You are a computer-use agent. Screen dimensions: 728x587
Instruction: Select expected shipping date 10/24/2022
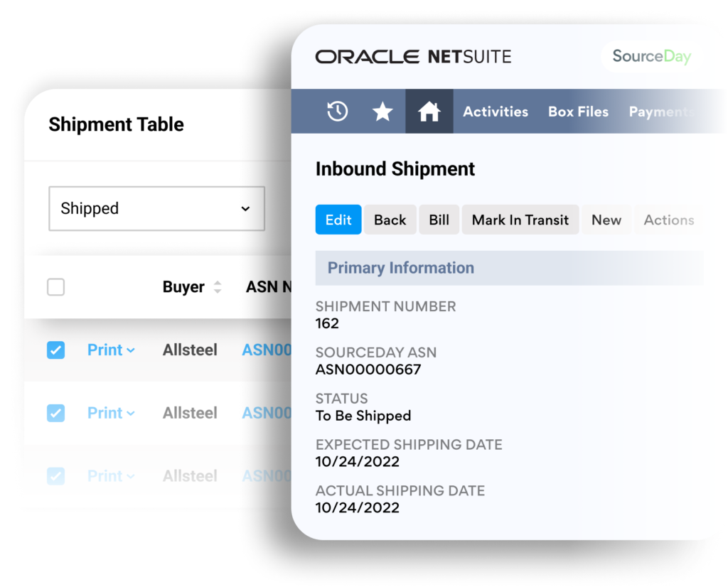click(358, 462)
